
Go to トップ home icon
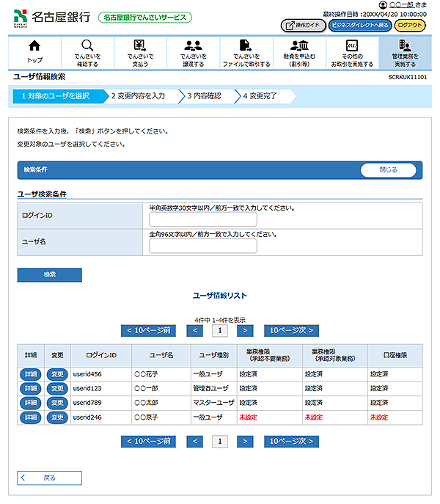34,52
